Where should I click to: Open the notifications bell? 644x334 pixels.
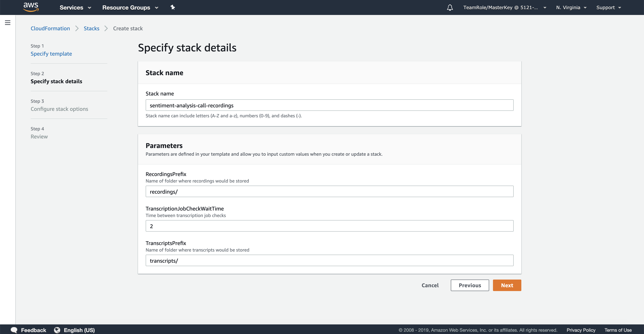[x=450, y=7]
